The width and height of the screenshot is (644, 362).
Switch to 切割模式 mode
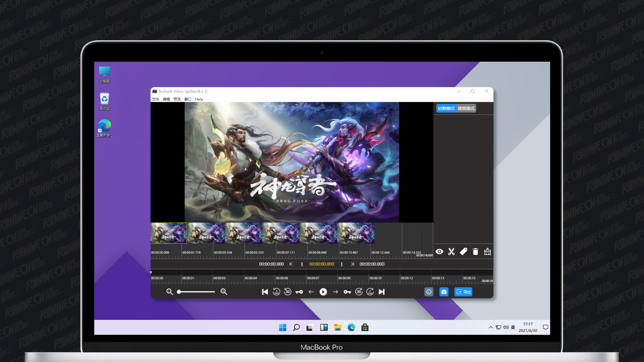(x=446, y=108)
